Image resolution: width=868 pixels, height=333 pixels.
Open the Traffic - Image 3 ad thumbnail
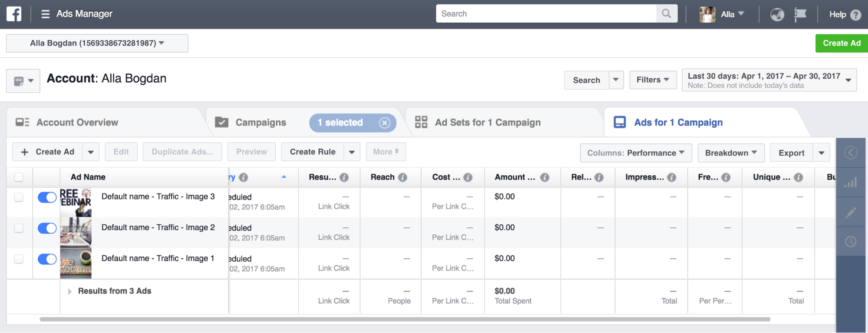[76, 203]
